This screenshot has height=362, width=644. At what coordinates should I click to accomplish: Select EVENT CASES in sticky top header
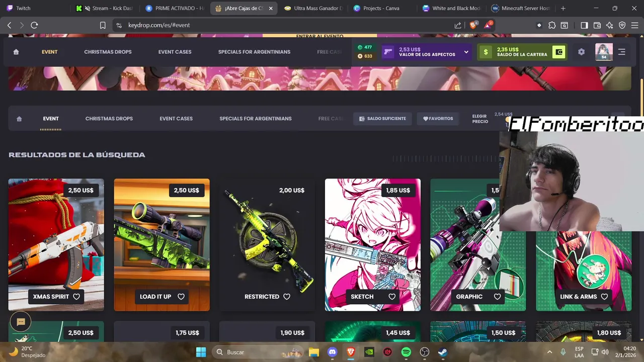[175, 52]
